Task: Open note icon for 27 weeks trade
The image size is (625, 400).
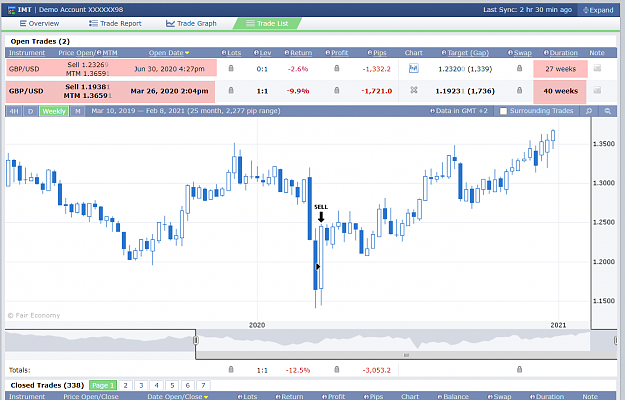Action: [x=597, y=69]
